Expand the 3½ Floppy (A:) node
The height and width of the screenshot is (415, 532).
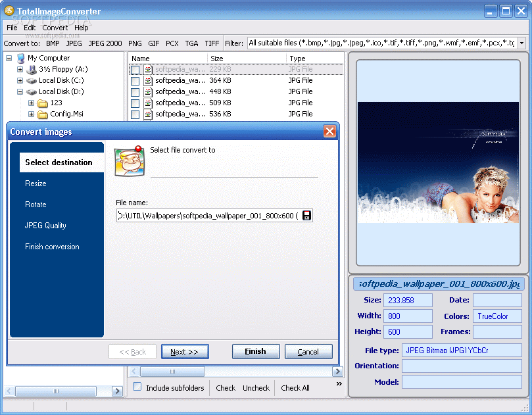pyautogui.click(x=20, y=70)
